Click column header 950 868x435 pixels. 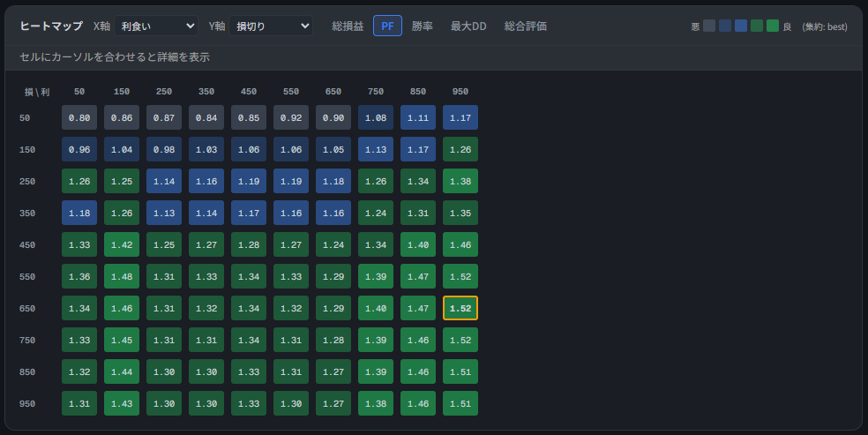coord(460,91)
